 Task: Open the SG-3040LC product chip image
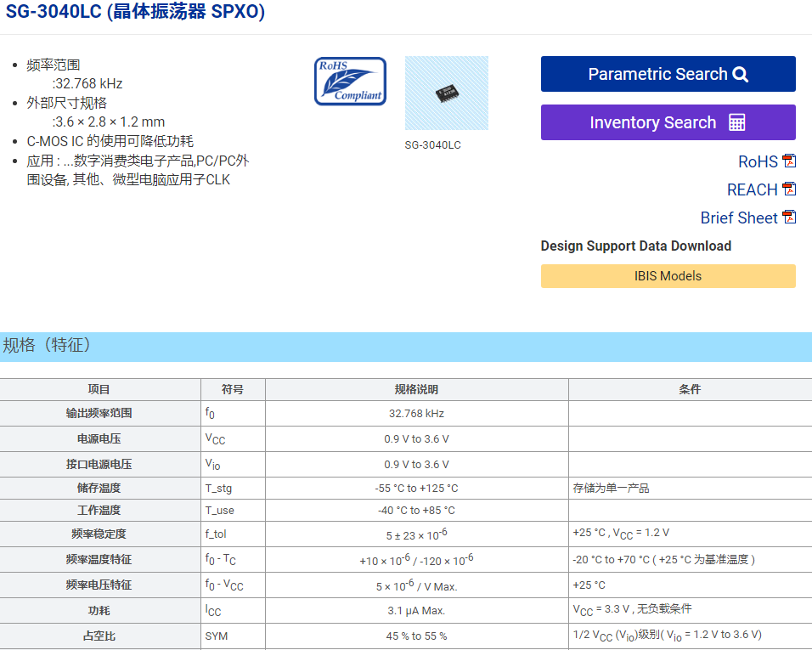[446, 93]
